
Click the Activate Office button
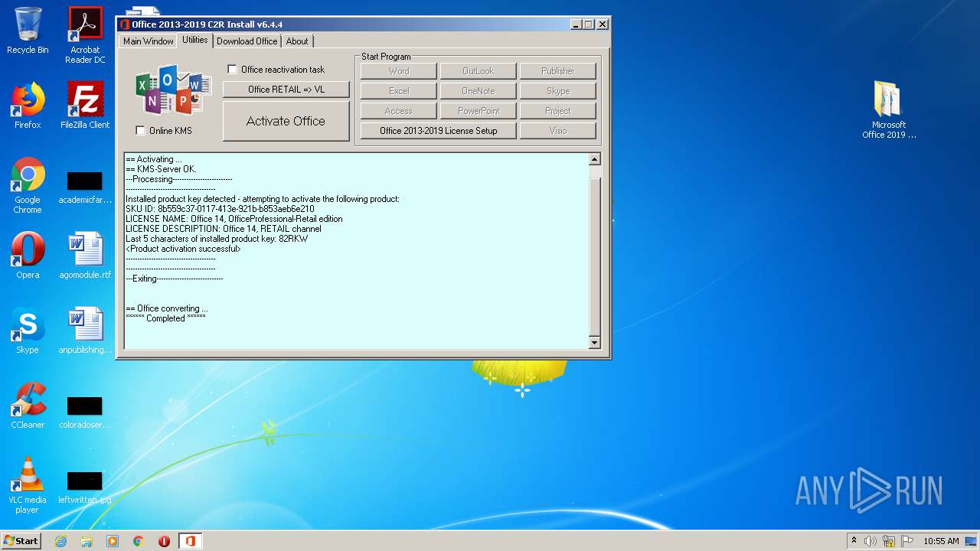[x=286, y=121]
